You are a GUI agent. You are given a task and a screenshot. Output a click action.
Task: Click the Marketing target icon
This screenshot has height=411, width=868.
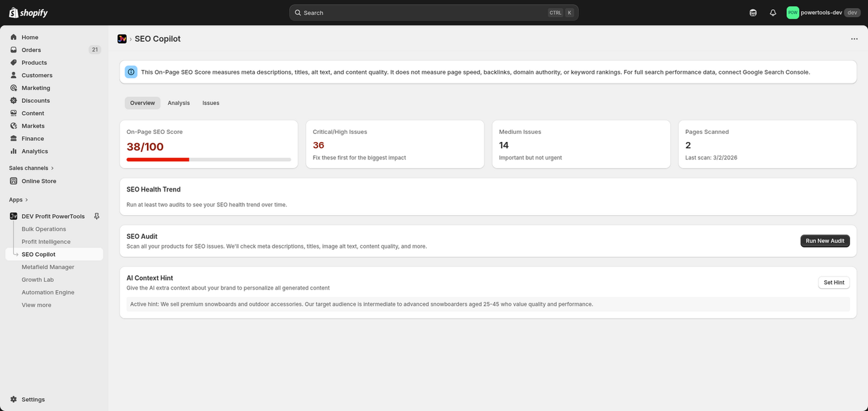pos(14,88)
